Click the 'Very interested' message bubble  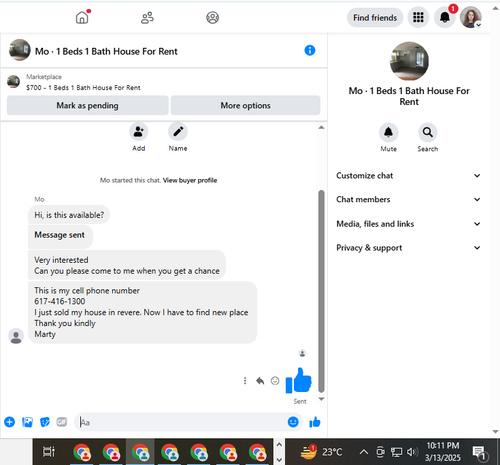coord(127,265)
